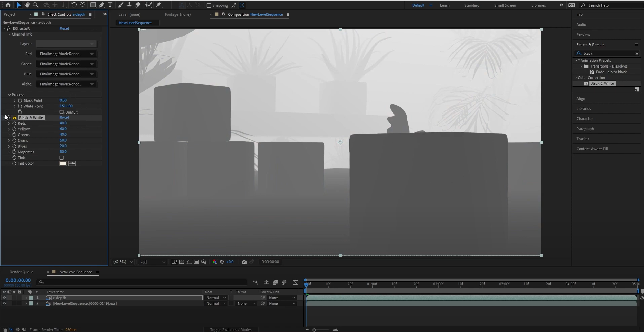Open the Full resolution dropdown
This screenshot has height=332, width=644.
coord(153,262)
